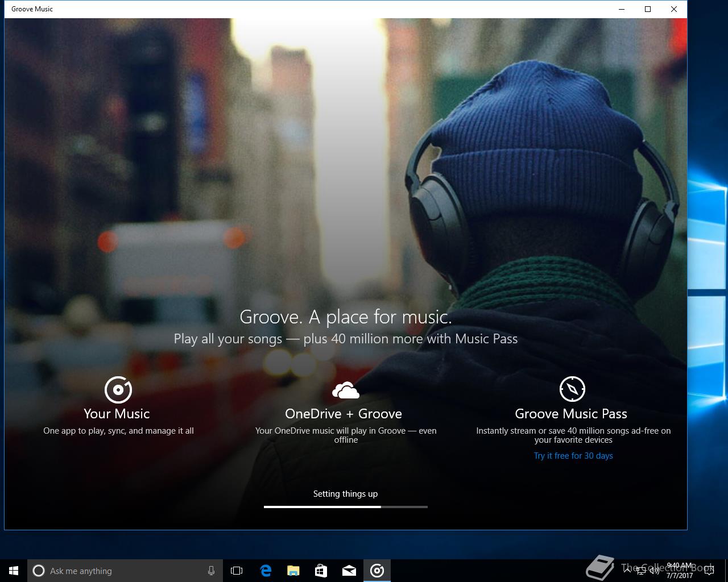Click the Groove Music Pass compass icon
The image size is (728, 582).
coord(572,389)
